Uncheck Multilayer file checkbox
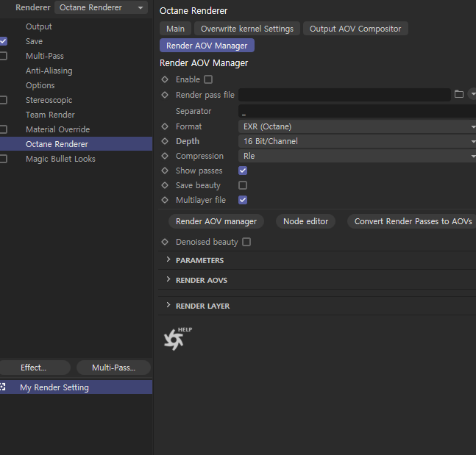Screen dimensions: 476x455 point(243,200)
